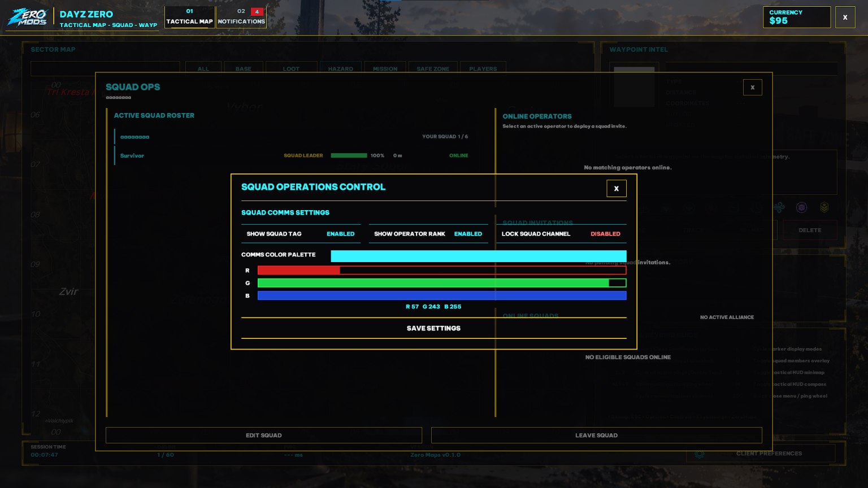This screenshot has width=868, height=488.
Task: Click the Delete waypoint button
Action: coord(810,230)
